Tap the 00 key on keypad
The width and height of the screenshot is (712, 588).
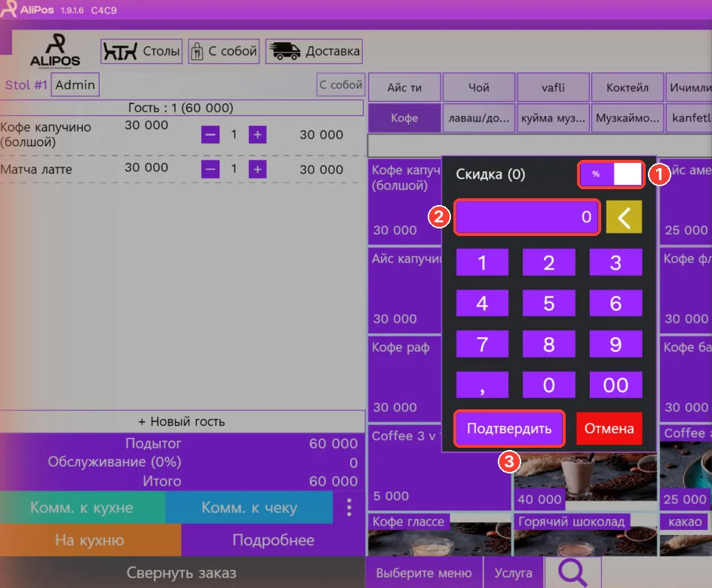point(615,384)
